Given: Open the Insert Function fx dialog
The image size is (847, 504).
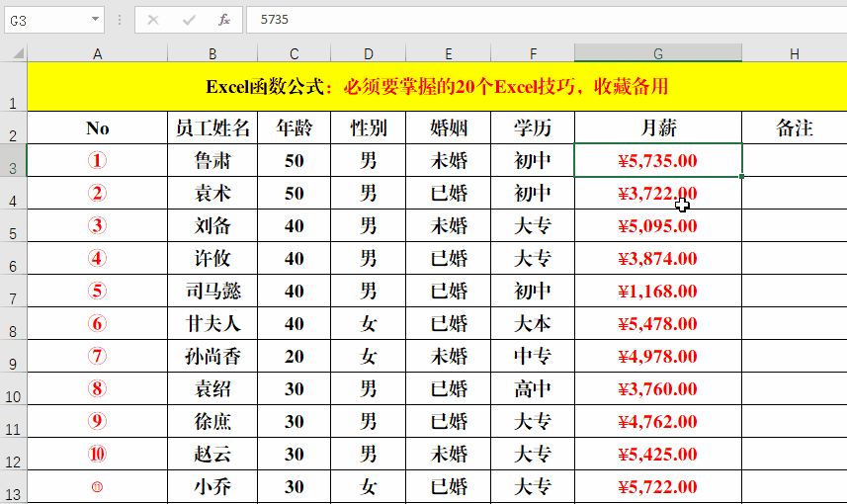Looking at the screenshot, I should pyautogui.click(x=224, y=20).
